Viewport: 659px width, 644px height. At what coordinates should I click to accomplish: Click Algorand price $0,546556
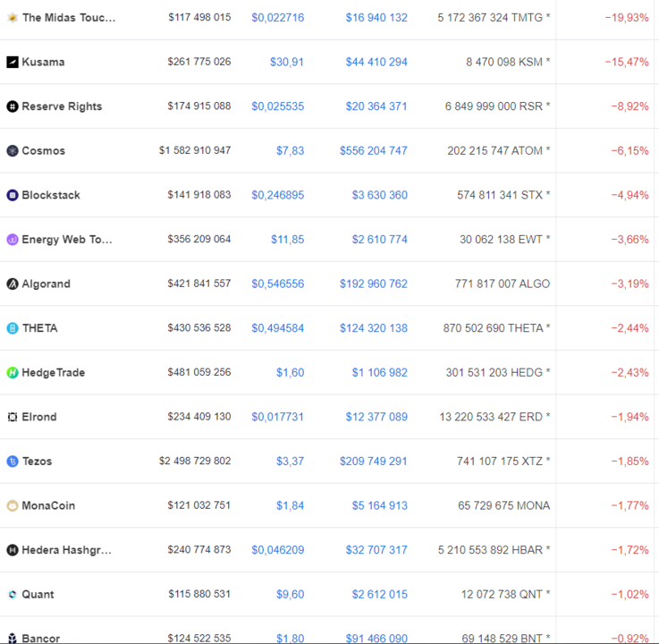click(277, 284)
